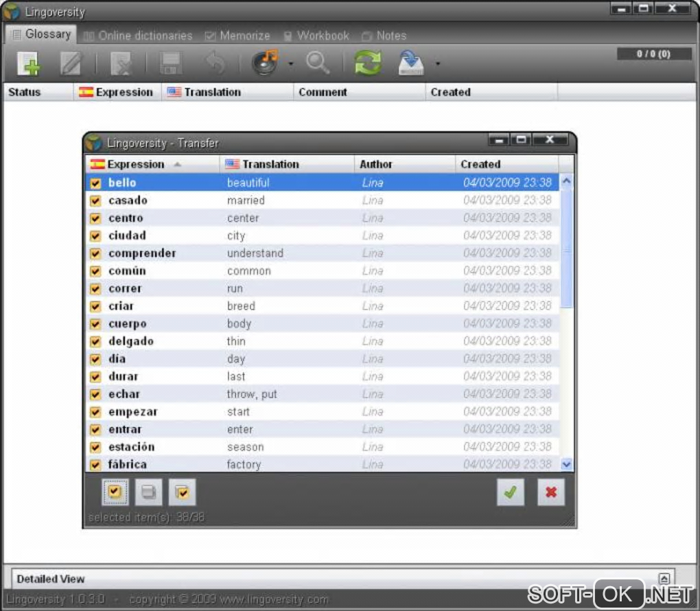Cancel transfer with red X button
The height and width of the screenshot is (611, 700).
click(x=551, y=492)
